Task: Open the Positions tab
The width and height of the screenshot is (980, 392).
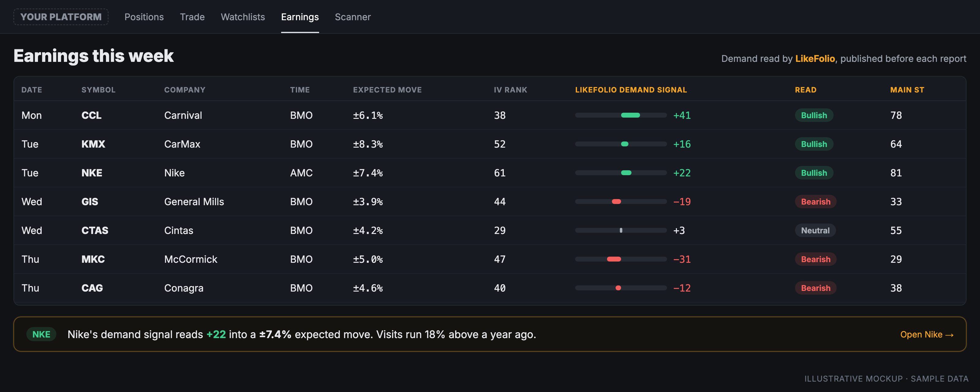Action: (144, 17)
